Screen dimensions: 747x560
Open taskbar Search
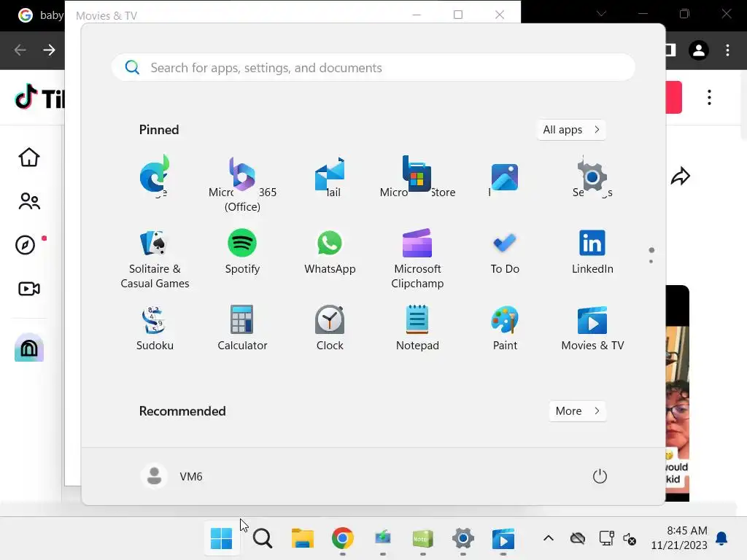point(262,539)
